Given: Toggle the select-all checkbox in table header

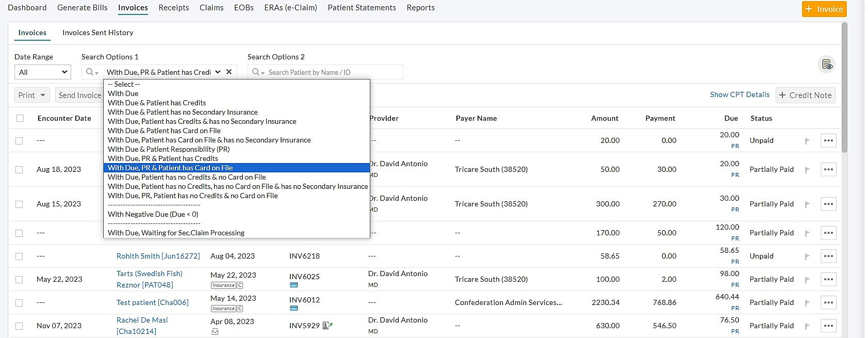Looking at the screenshot, I should [20, 118].
